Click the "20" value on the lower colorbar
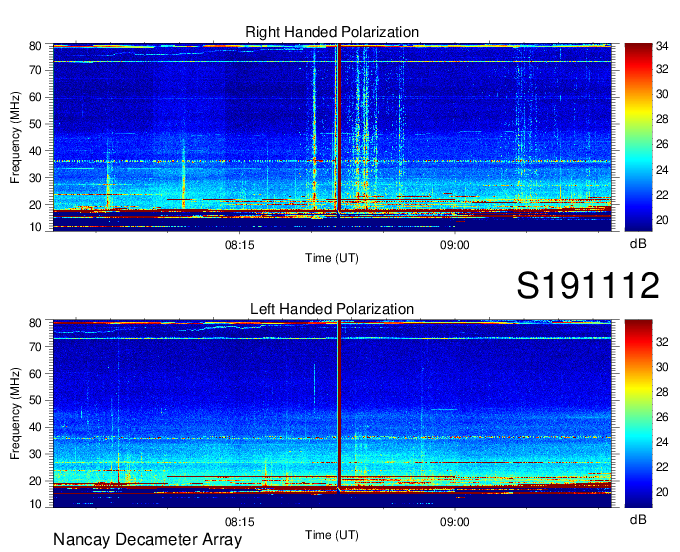Image resolution: width=680 pixels, height=552 pixels. [662, 492]
